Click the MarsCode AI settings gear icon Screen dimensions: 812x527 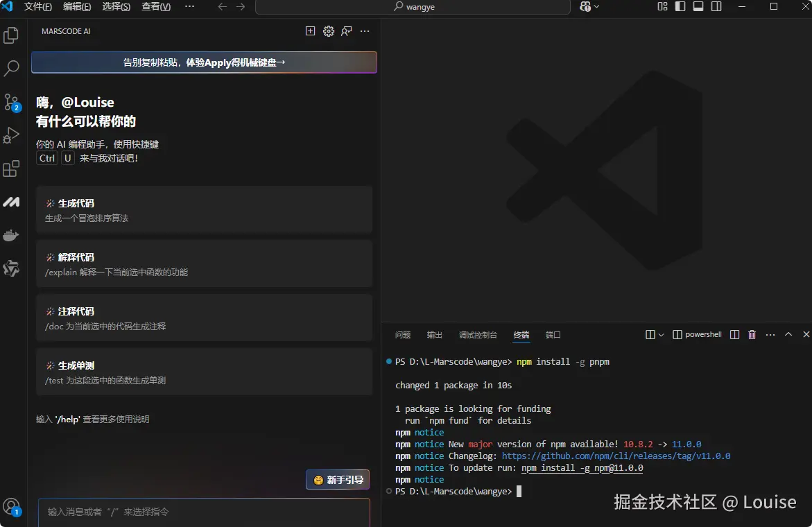pos(329,31)
